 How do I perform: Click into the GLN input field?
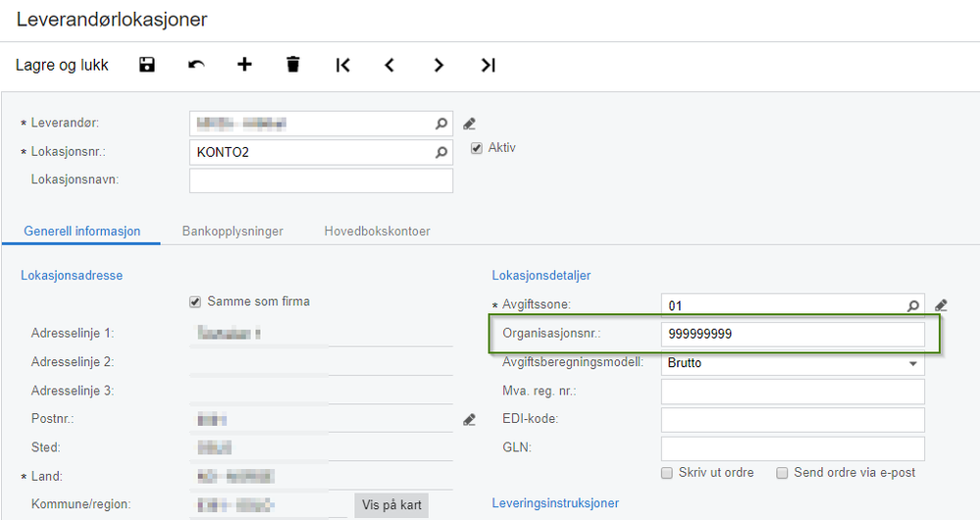[793, 448]
